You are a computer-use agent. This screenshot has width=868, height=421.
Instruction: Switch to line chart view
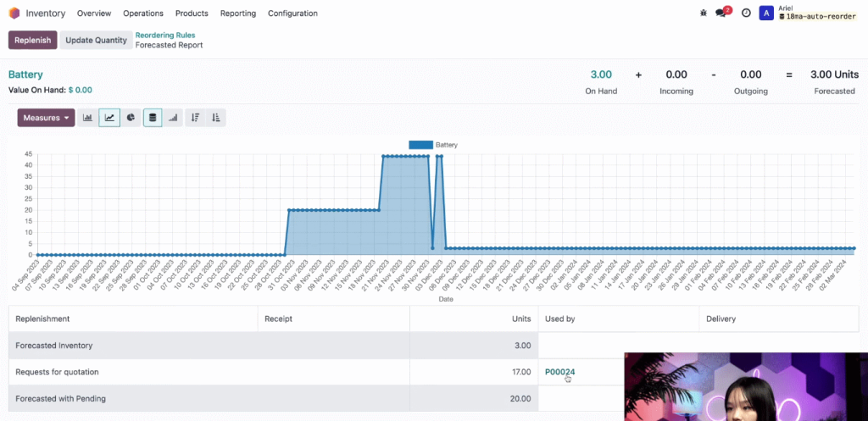[109, 118]
